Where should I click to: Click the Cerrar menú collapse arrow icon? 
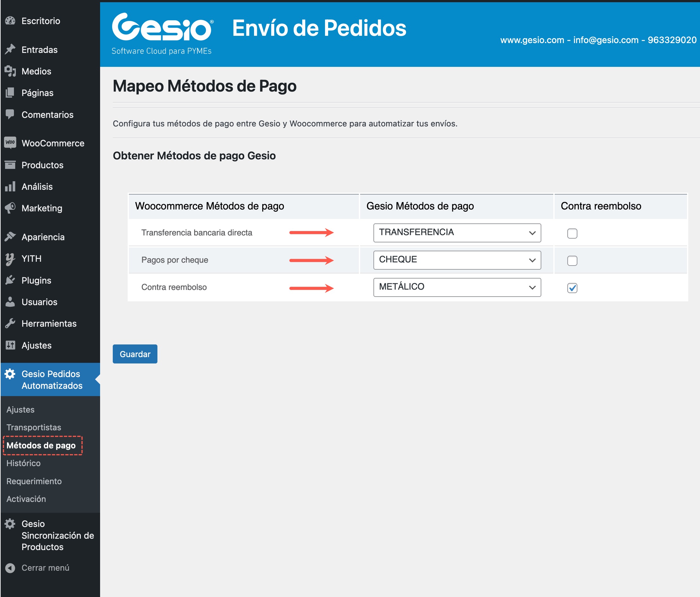10,568
